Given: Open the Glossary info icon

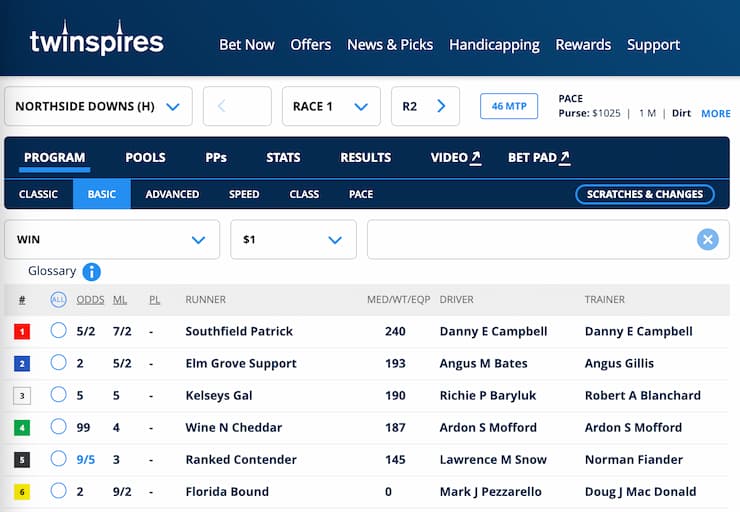Looking at the screenshot, I should [92, 272].
